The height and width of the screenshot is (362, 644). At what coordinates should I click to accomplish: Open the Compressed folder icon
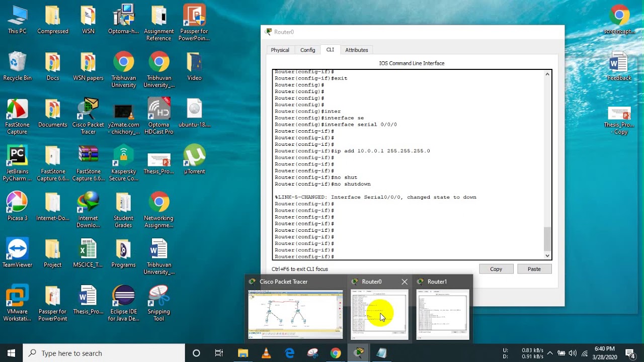52,20
